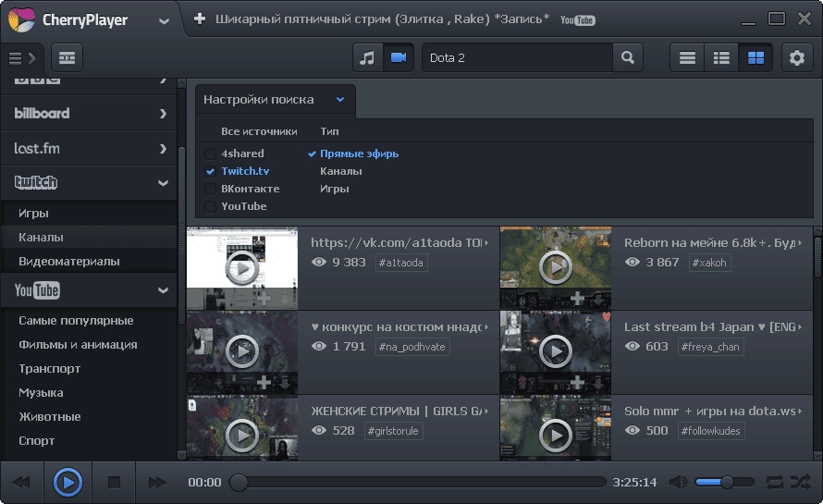Open Самые популярные YouTube category

[x=76, y=321]
